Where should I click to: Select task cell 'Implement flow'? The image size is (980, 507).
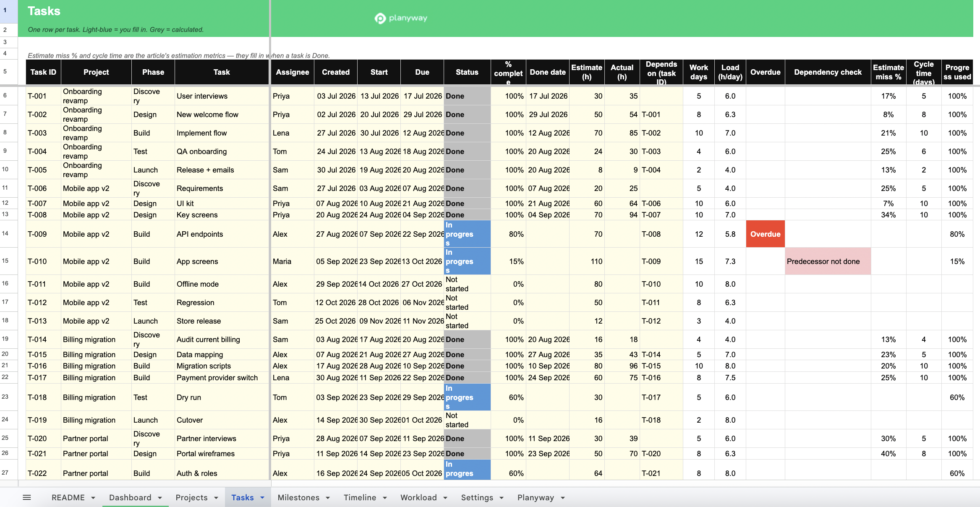tap(222, 133)
